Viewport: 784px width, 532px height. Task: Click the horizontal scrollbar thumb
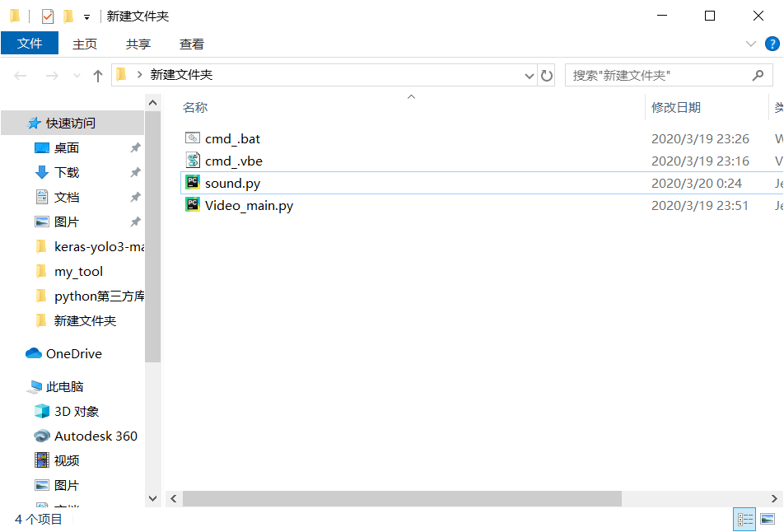[402, 498]
